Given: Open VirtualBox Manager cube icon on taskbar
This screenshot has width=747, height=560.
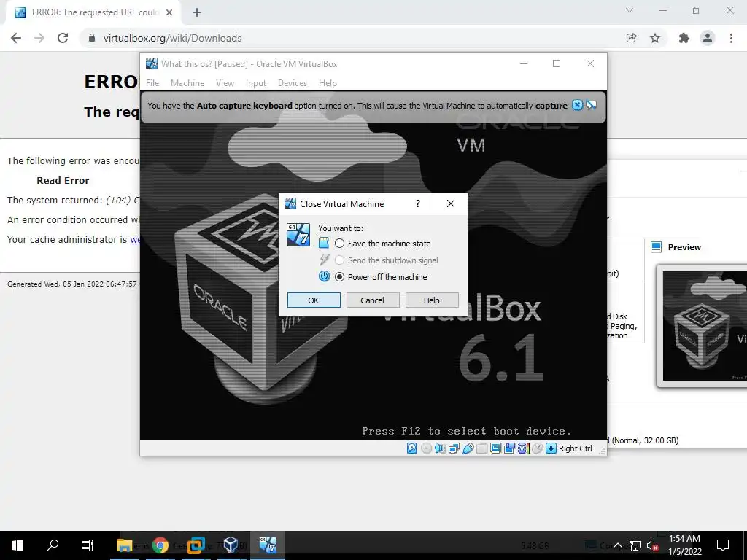Looking at the screenshot, I should pyautogui.click(x=231, y=545).
